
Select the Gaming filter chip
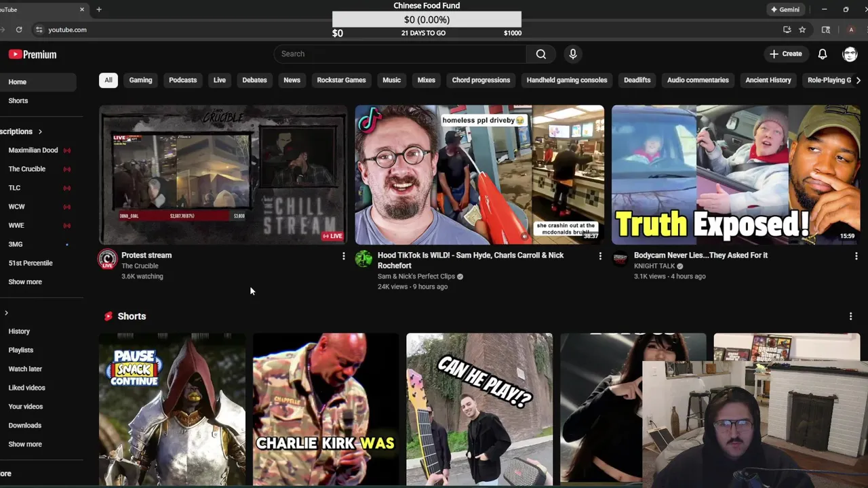[140, 80]
